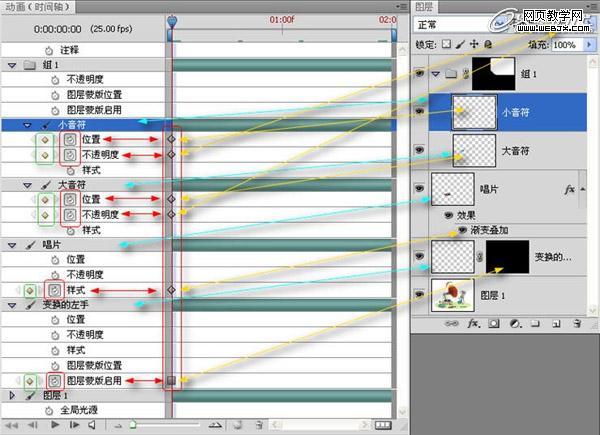
Task: Add keyframe diamond for 唱片 样式
Action: pos(31,290)
